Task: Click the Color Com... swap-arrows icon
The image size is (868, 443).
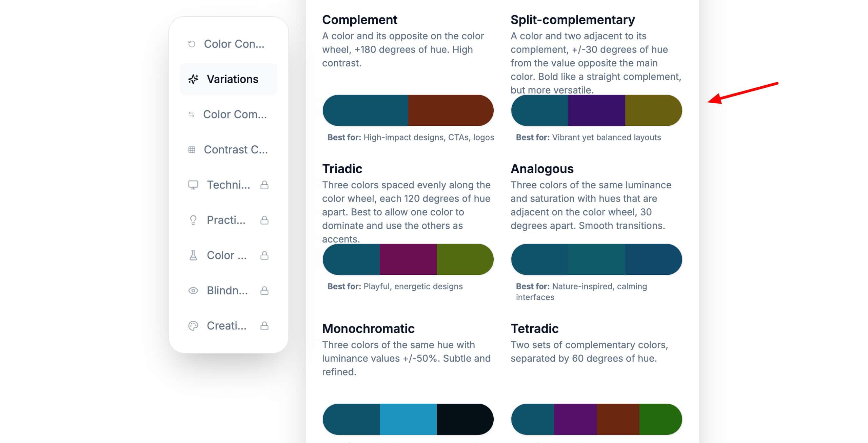Action: pos(191,114)
